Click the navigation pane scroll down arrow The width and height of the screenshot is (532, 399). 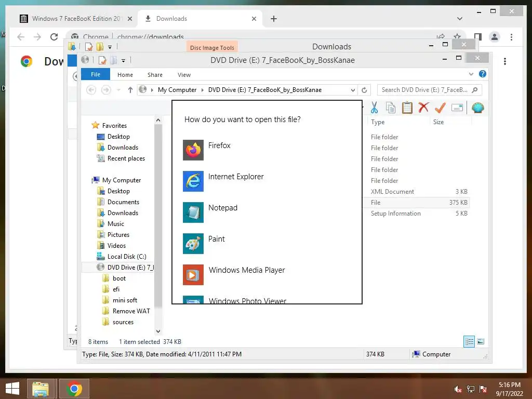(x=158, y=331)
